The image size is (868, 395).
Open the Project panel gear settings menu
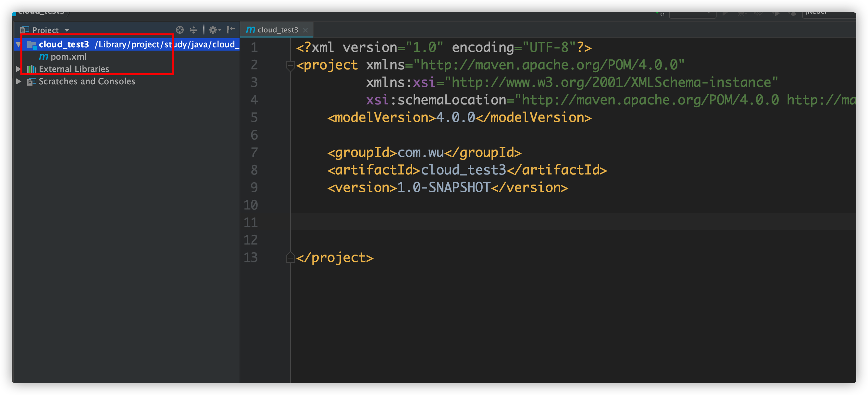pyautogui.click(x=214, y=30)
